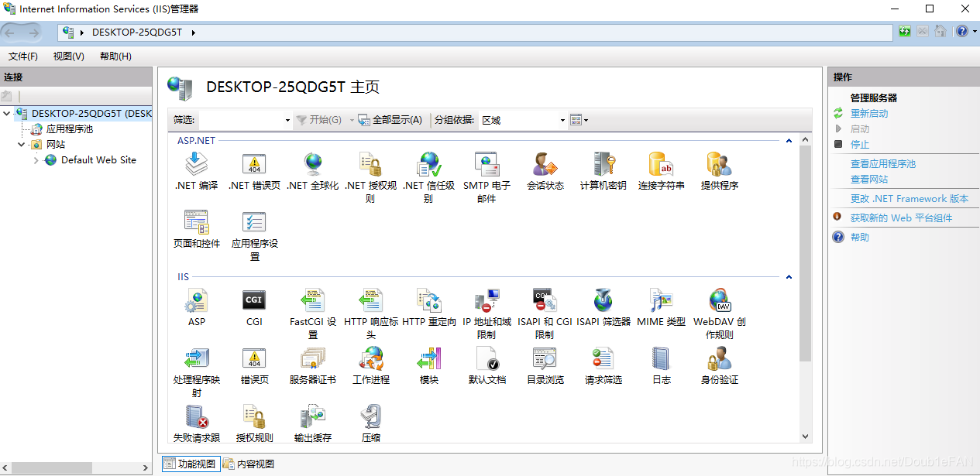Open 默认文档 icon

(x=487, y=358)
